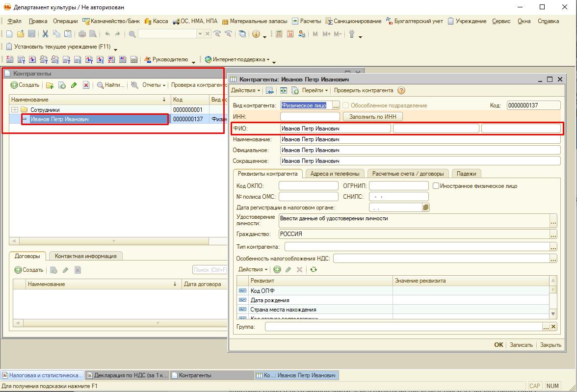Open the Перейти dropdown in form toolbar
577x392 pixels.
315,90
